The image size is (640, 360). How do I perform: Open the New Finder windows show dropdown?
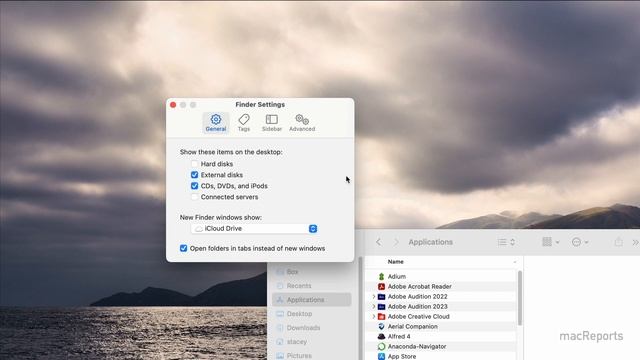(254, 229)
